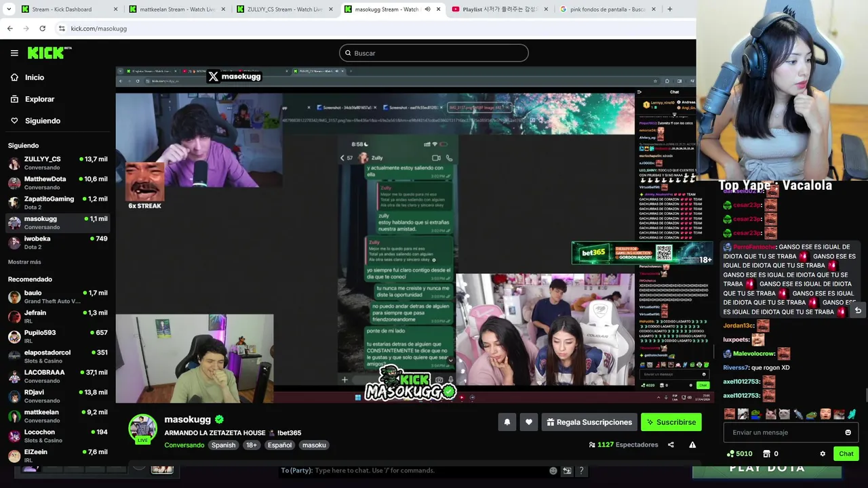Open site information icon in address bar
Viewport: 868px width, 488px height.
[62, 28]
